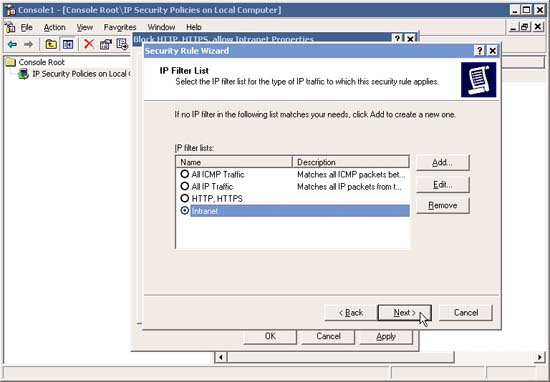Click the 'All ICMP Traffic' row name

pos(218,174)
